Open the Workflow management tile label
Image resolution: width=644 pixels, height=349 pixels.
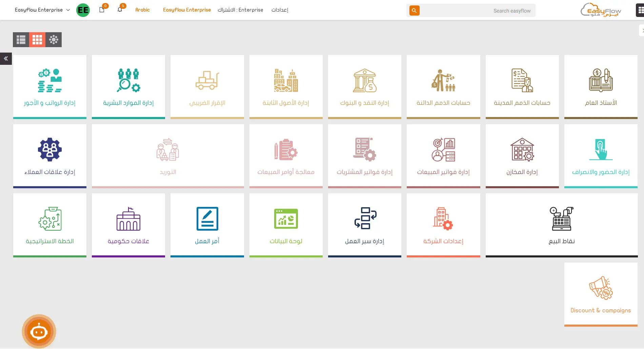point(364,241)
